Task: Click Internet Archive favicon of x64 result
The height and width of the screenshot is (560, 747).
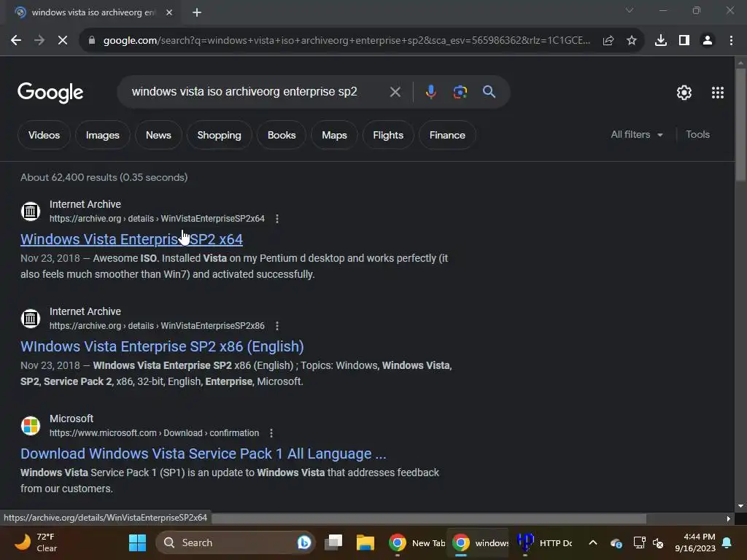Action: [31, 211]
